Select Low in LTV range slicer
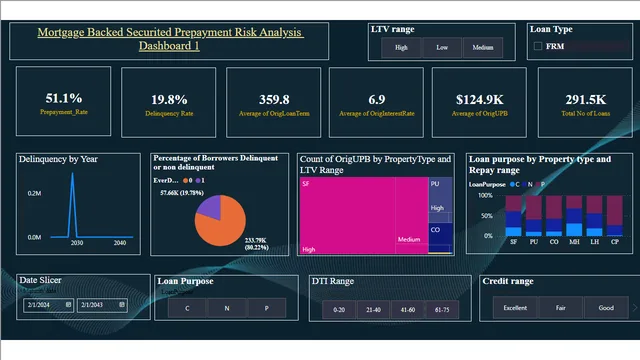 [442, 48]
